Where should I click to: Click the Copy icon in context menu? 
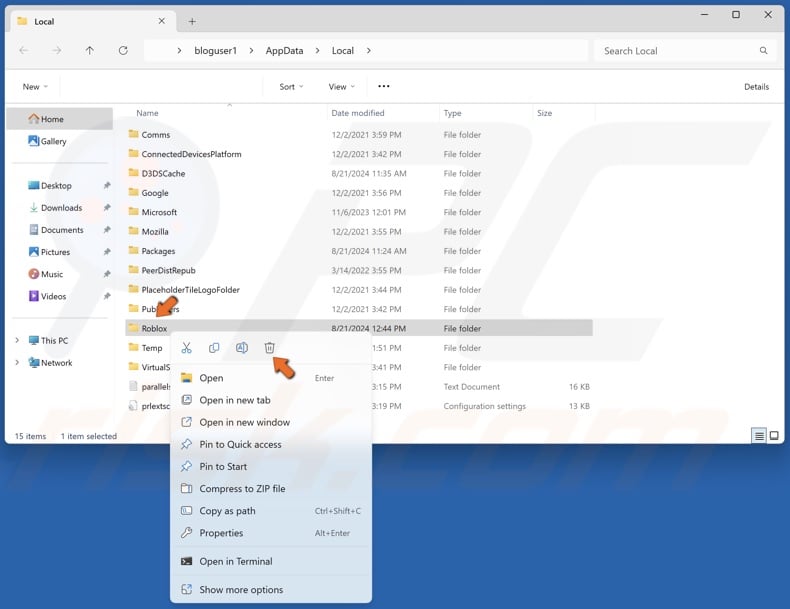pyautogui.click(x=214, y=348)
